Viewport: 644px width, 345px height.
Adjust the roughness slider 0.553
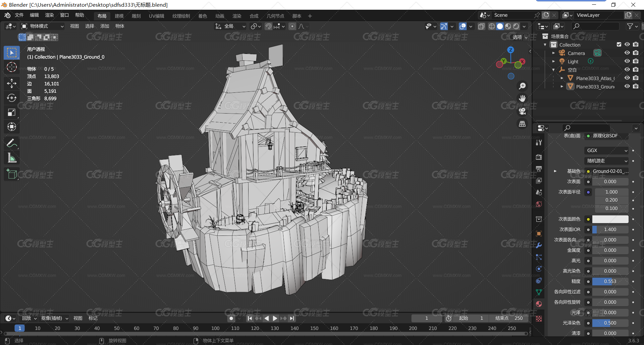click(610, 281)
